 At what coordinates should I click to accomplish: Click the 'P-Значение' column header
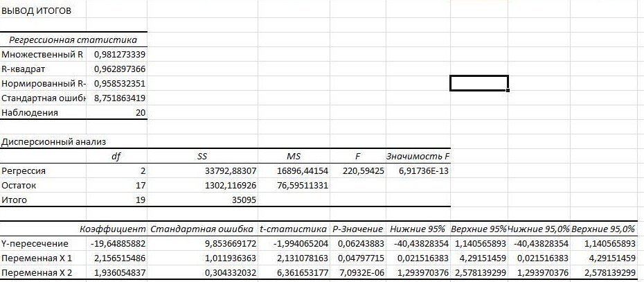click(x=358, y=229)
